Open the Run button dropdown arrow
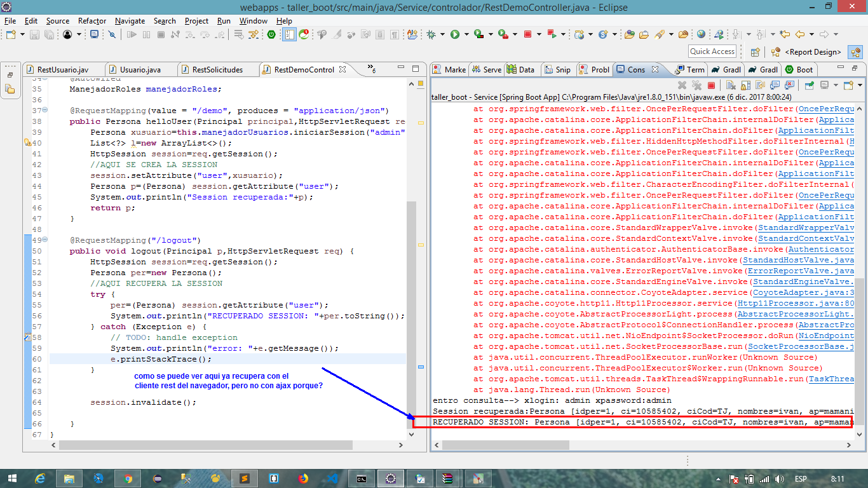This screenshot has height=488, width=868. point(466,34)
